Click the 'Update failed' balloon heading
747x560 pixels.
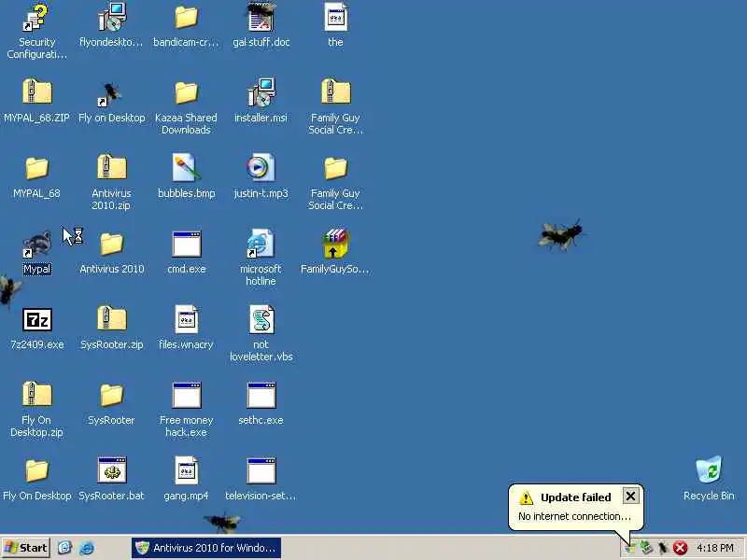(x=575, y=497)
